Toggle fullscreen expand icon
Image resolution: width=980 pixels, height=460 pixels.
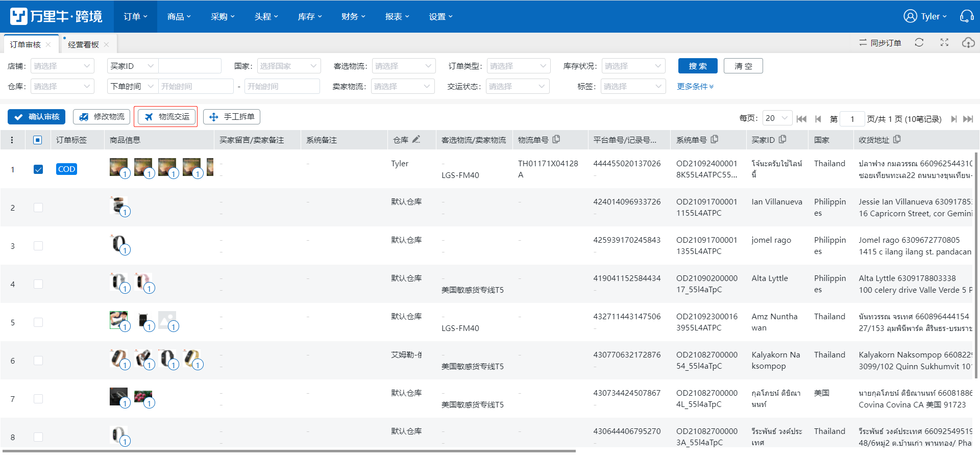click(x=944, y=42)
